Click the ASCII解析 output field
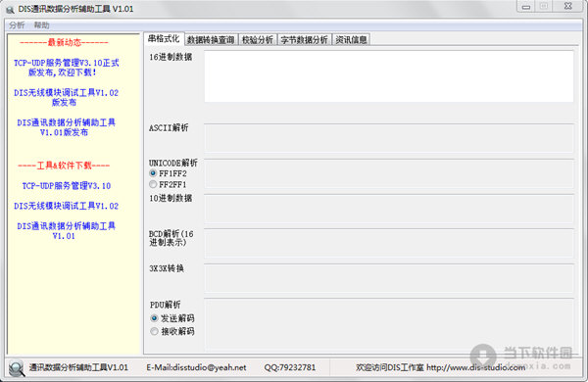 389,138
